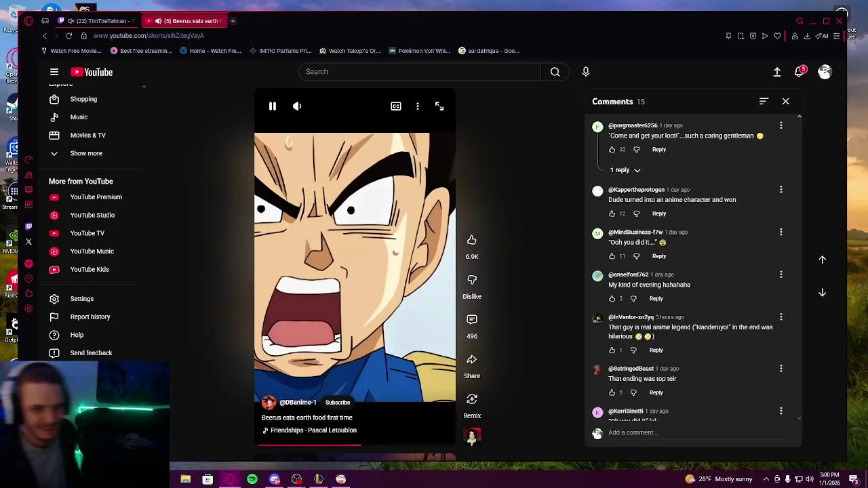Open Microsoft Store from the taskbar

point(208,479)
